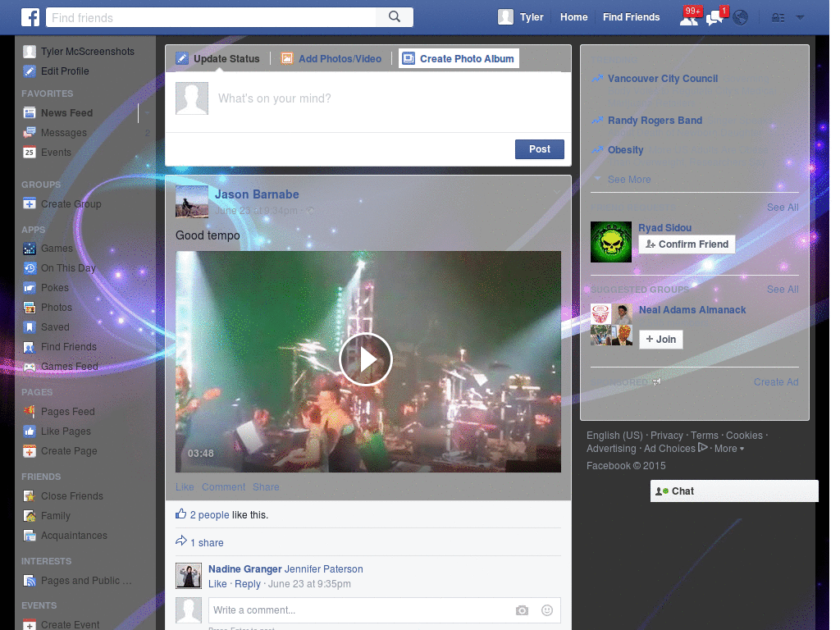Screen dimensions: 840x630
Task: Click the Pages Feed flag icon
Action: pos(30,412)
